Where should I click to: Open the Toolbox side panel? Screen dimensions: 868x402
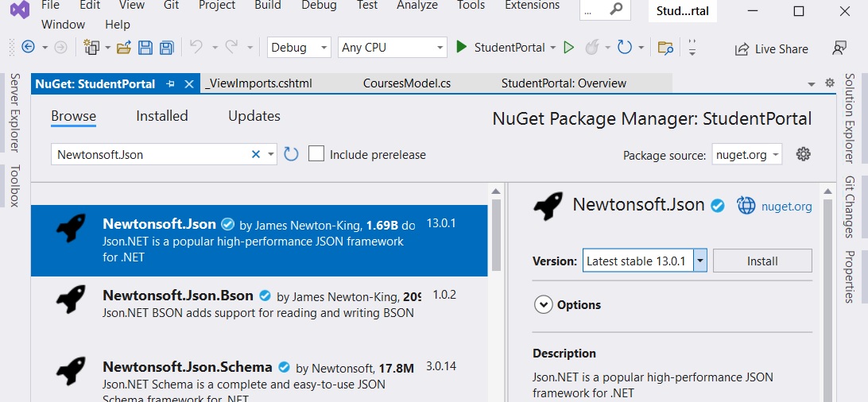[15, 186]
